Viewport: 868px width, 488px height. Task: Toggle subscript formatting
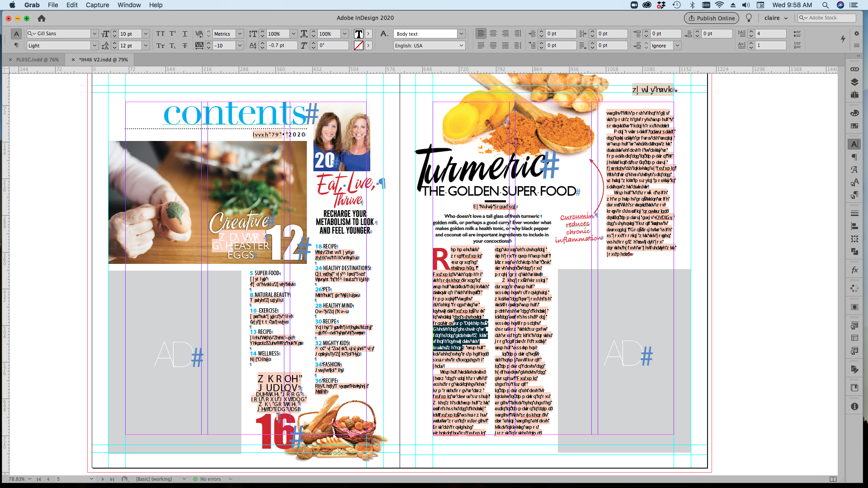click(172, 45)
